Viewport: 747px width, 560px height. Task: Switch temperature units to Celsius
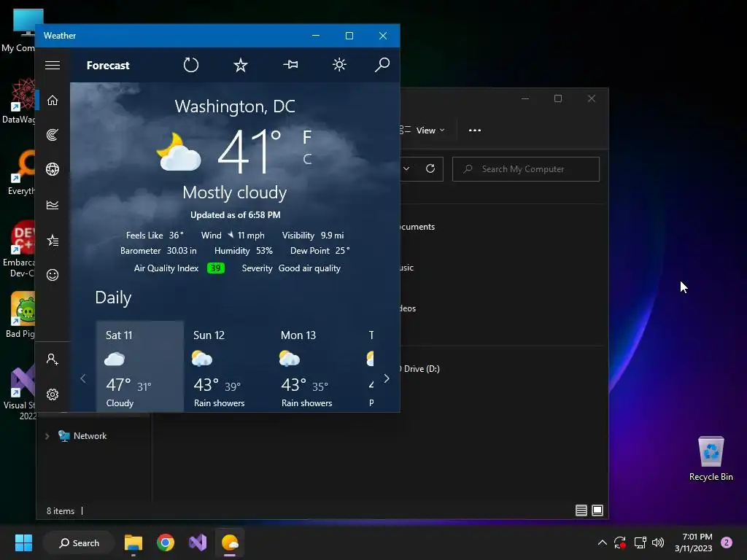click(307, 159)
